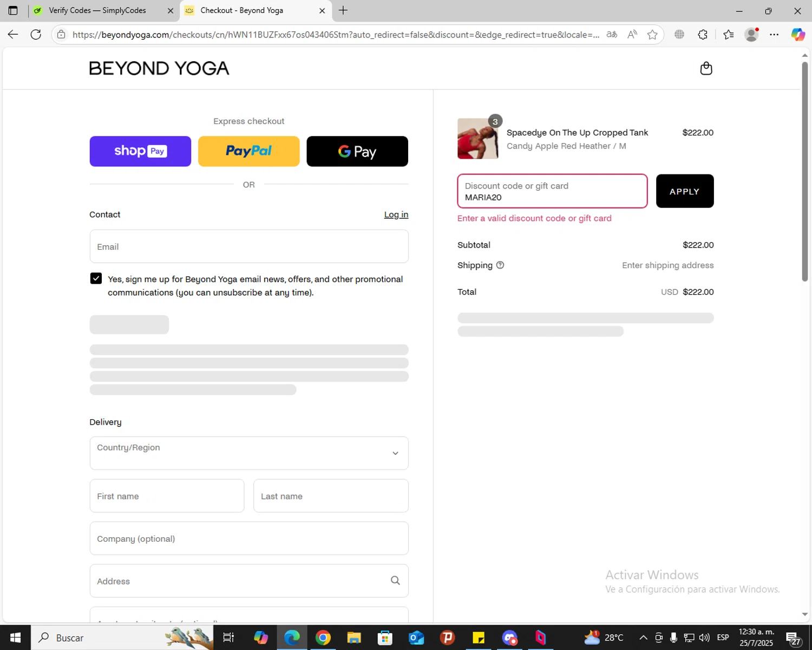Choose PayPal express checkout
The width and height of the screenshot is (812, 650).
[x=249, y=151]
